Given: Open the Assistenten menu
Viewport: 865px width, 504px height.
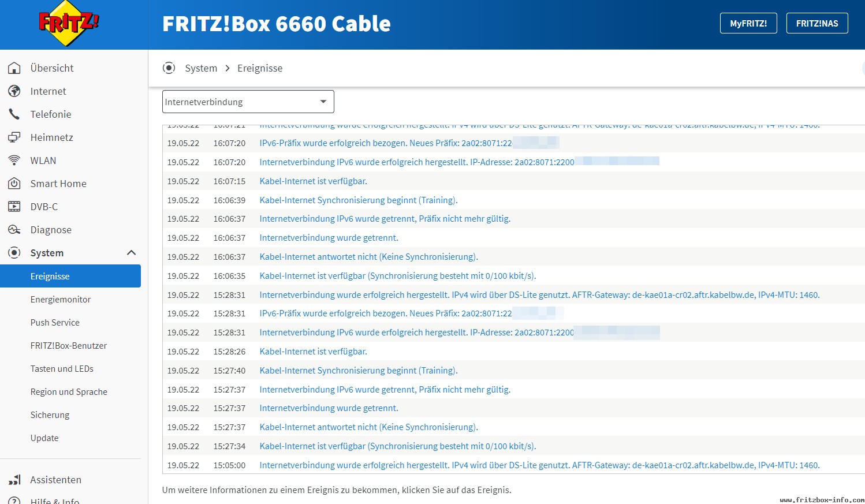Looking at the screenshot, I should 55,480.
